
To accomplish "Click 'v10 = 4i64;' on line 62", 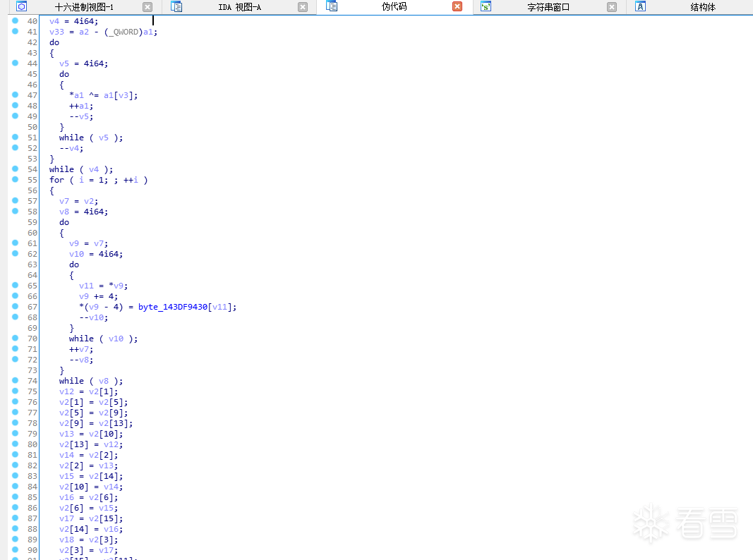I will (96, 254).
